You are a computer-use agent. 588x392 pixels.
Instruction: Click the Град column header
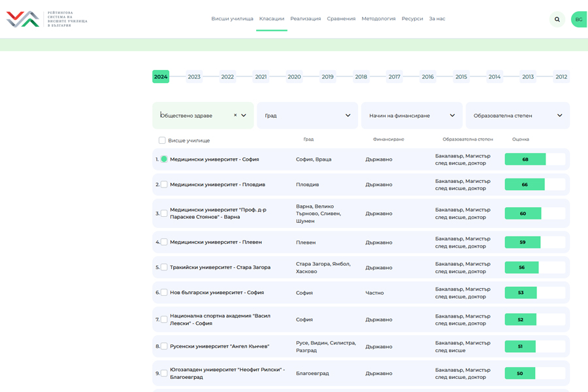(308, 139)
